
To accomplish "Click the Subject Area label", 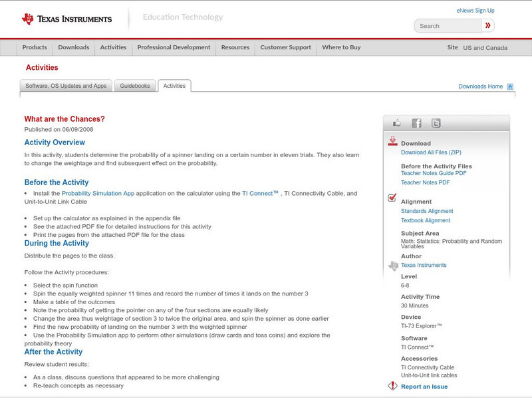I will tap(420, 234).
